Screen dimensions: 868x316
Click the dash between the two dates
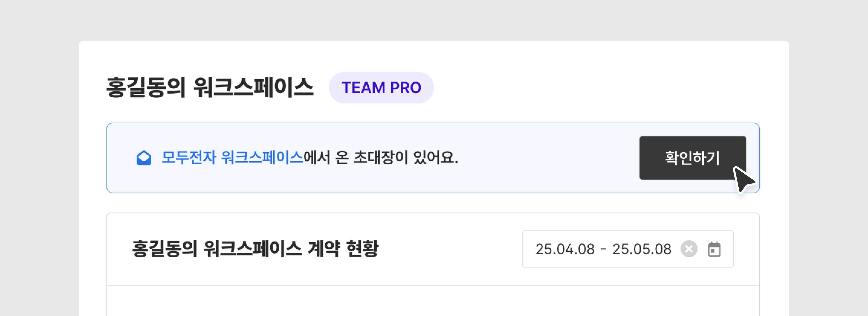click(604, 249)
